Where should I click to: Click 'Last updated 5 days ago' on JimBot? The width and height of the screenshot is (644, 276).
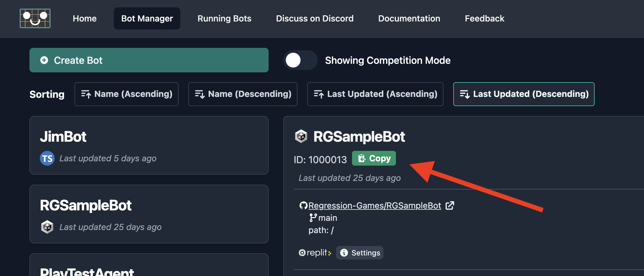[x=108, y=158]
